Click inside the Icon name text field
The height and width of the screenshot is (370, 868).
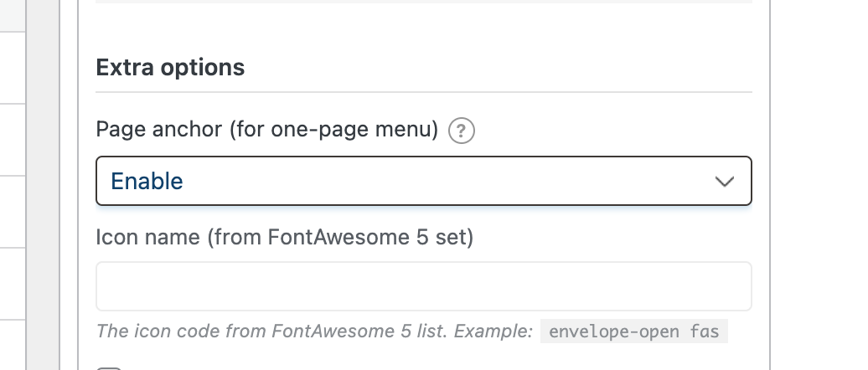(x=423, y=286)
